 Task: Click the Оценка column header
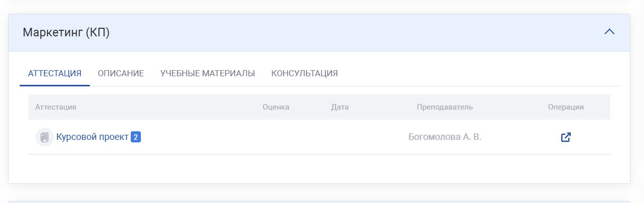point(276,107)
